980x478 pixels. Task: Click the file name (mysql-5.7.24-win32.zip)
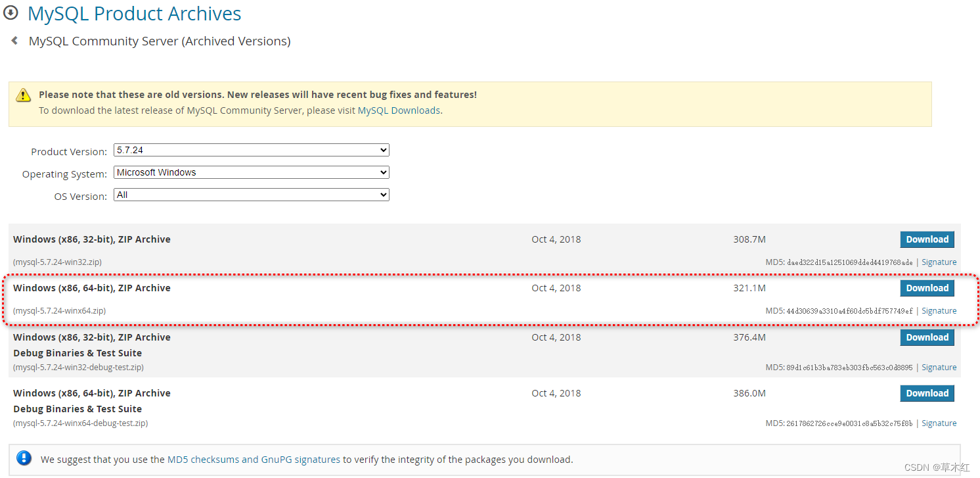click(57, 262)
